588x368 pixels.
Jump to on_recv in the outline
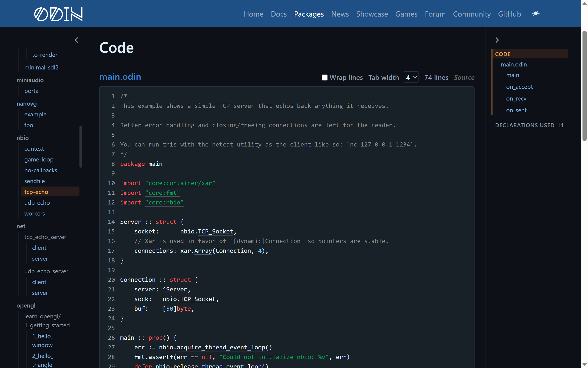coord(516,99)
